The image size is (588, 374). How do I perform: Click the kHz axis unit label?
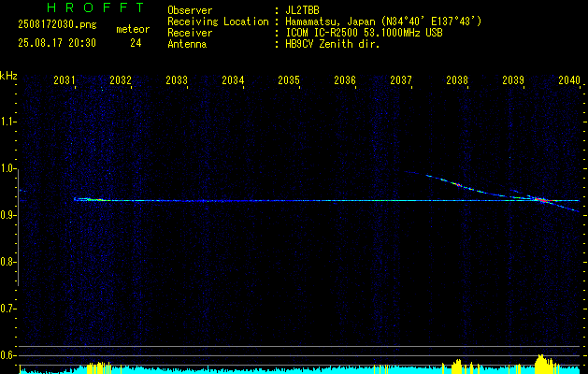click(x=8, y=76)
